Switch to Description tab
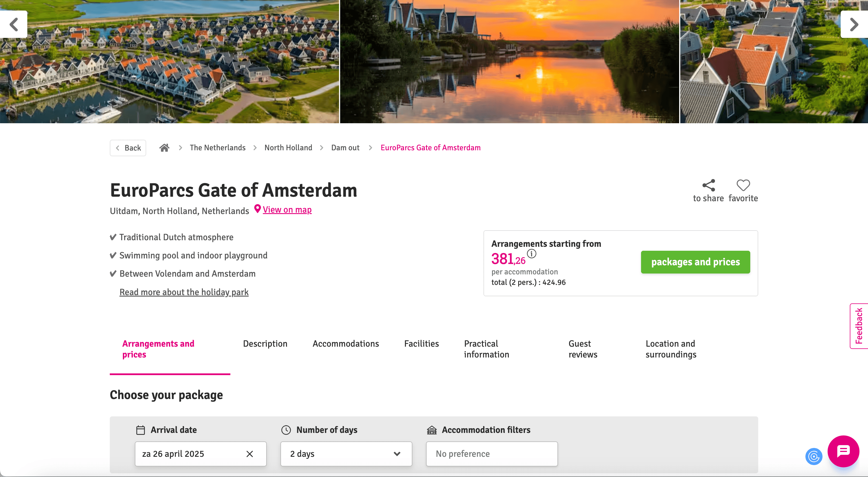Image resolution: width=868 pixels, height=477 pixels. (x=265, y=344)
